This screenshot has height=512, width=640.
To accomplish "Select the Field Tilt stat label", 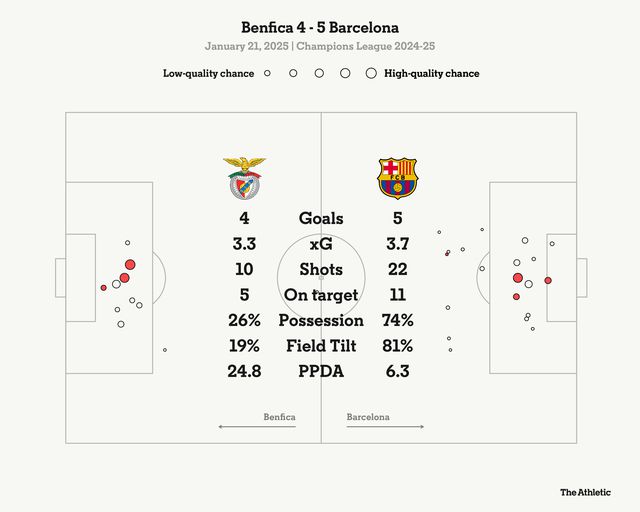I will [321, 346].
